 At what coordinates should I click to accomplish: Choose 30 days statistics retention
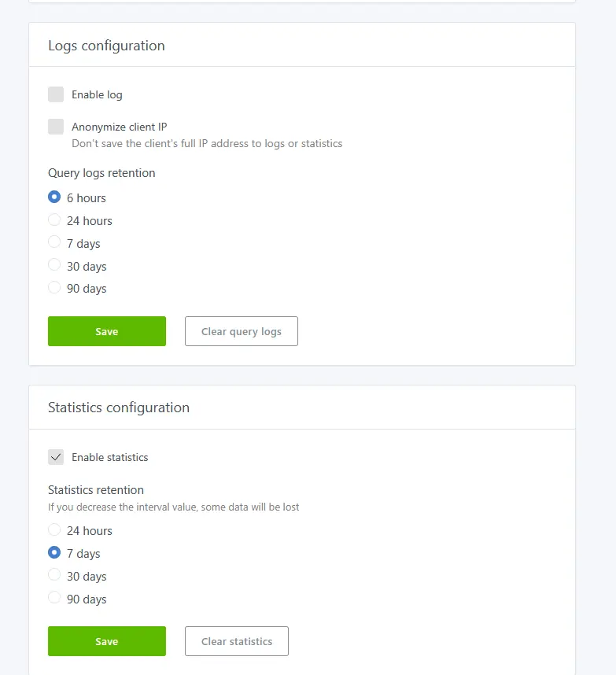(54, 575)
